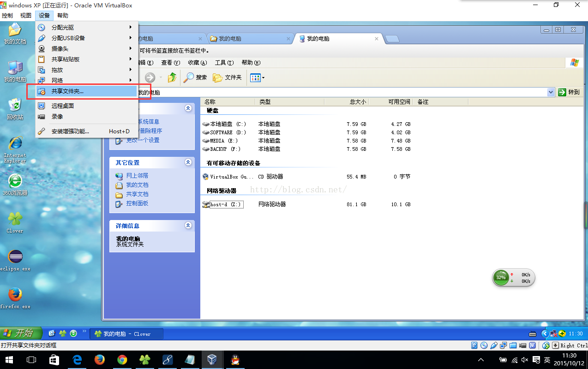Open the Explorer 帮助(H) menu
This screenshot has width=588, height=369.
(x=251, y=63)
